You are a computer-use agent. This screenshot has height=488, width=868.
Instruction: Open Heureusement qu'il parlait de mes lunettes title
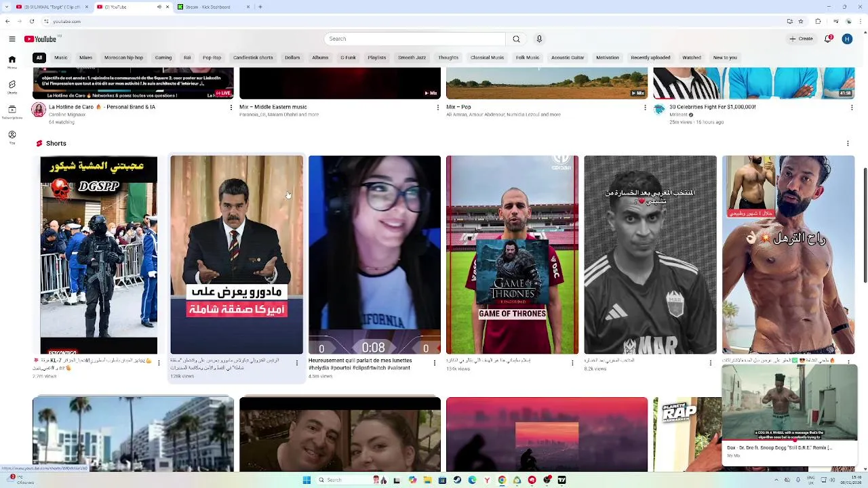[x=360, y=364]
